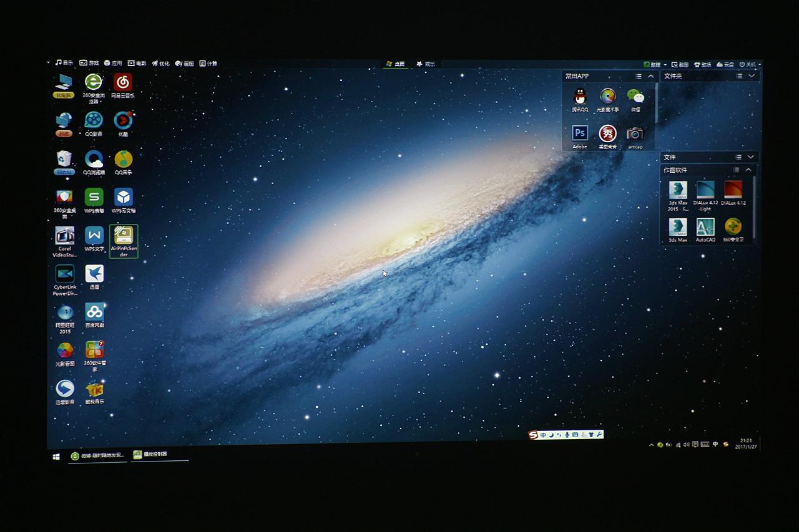Open the 酷我音乐 desktop icon
The width and height of the screenshot is (799, 532).
94,392
